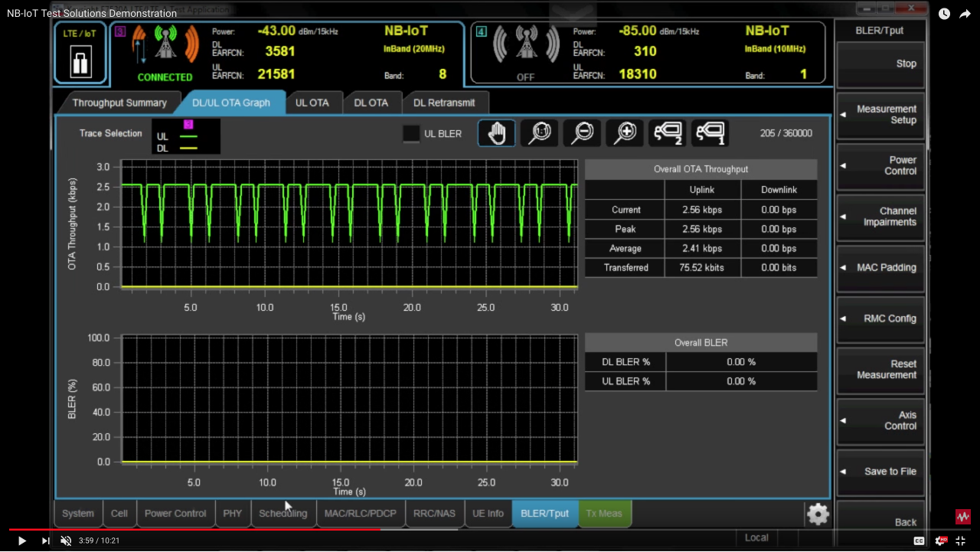The height and width of the screenshot is (552, 980).
Task: Open the Axis Control options
Action: [x=880, y=420]
